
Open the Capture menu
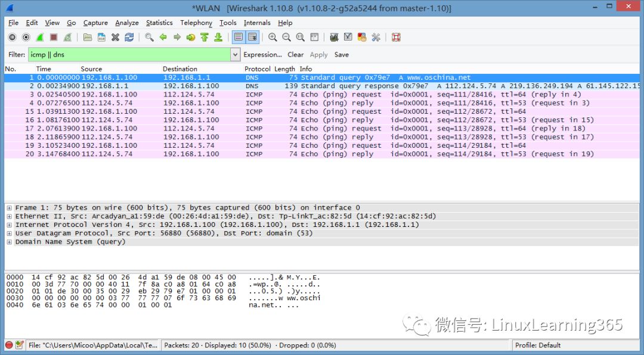[95, 23]
